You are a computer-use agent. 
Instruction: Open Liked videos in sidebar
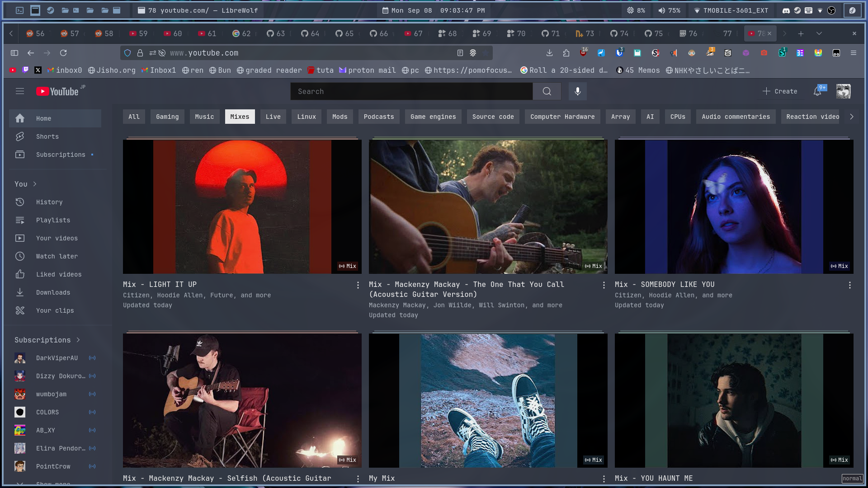tap(58, 274)
